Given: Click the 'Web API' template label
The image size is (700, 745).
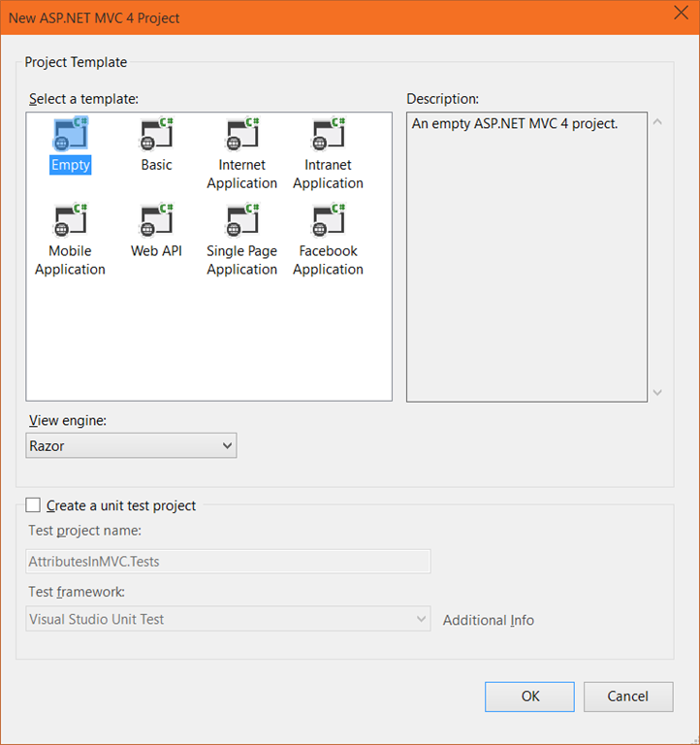Looking at the screenshot, I should click(156, 251).
